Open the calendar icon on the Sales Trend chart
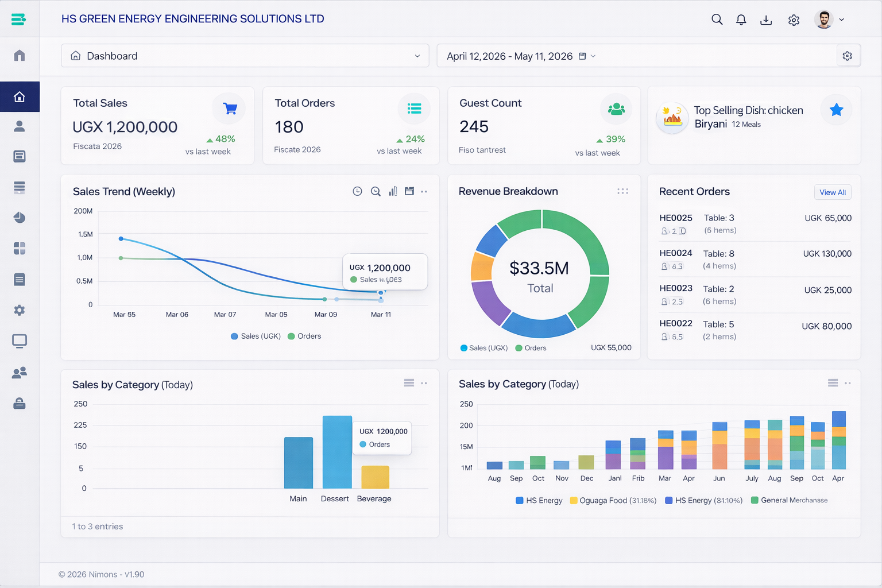Screen dimensions: 882x588 click(409, 191)
